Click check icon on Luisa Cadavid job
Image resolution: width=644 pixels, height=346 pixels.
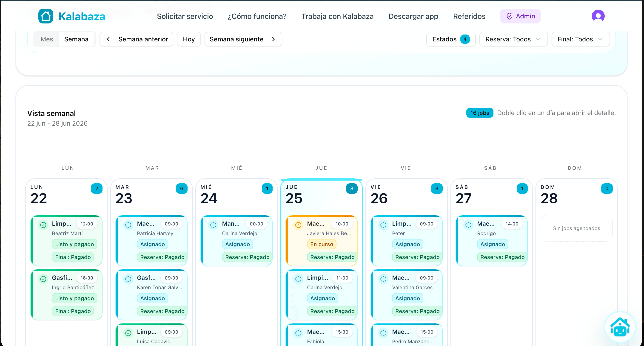128,333
